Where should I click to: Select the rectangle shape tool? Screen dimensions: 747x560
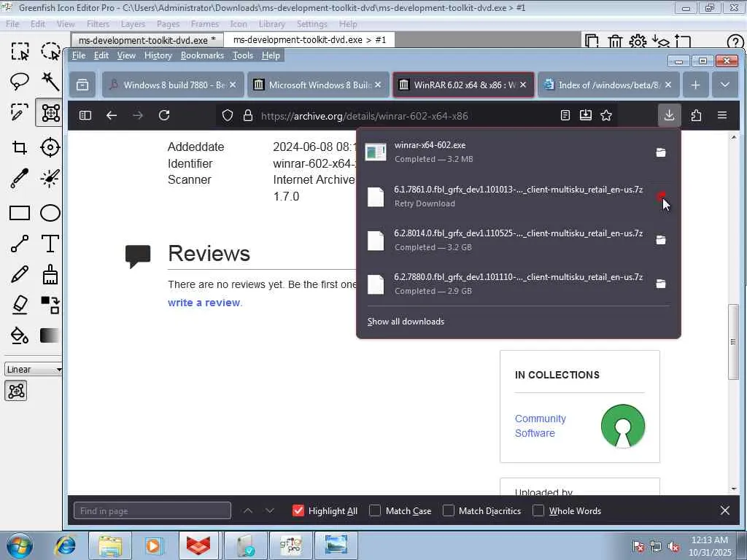point(20,213)
